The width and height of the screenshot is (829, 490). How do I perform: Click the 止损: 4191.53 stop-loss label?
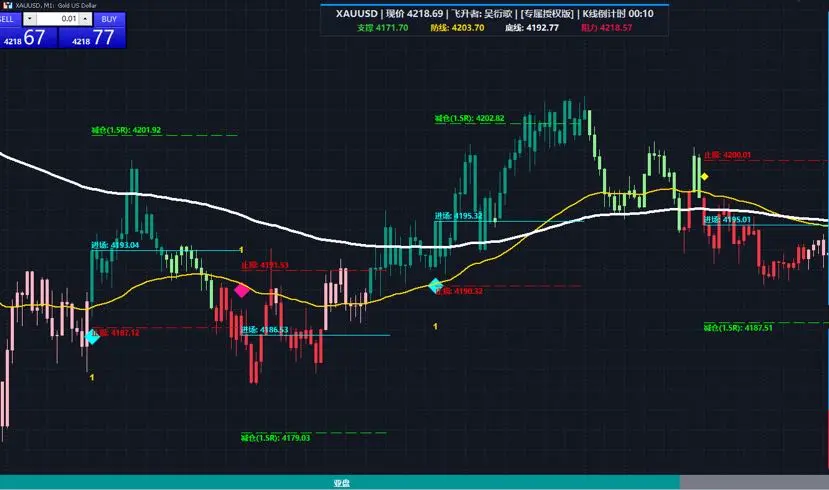[x=265, y=265]
